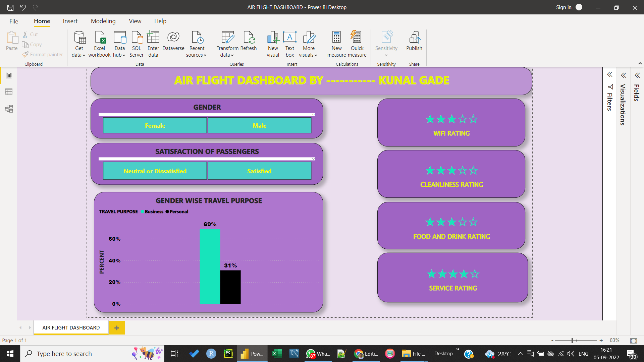Switch to Data view in sidebar
Image resolution: width=644 pixels, height=362 pixels.
tap(9, 92)
